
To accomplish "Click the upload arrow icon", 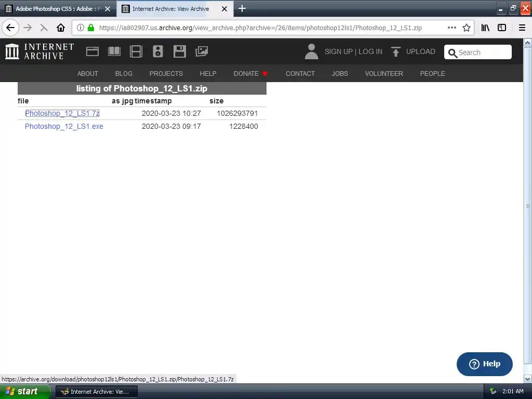I will (395, 51).
